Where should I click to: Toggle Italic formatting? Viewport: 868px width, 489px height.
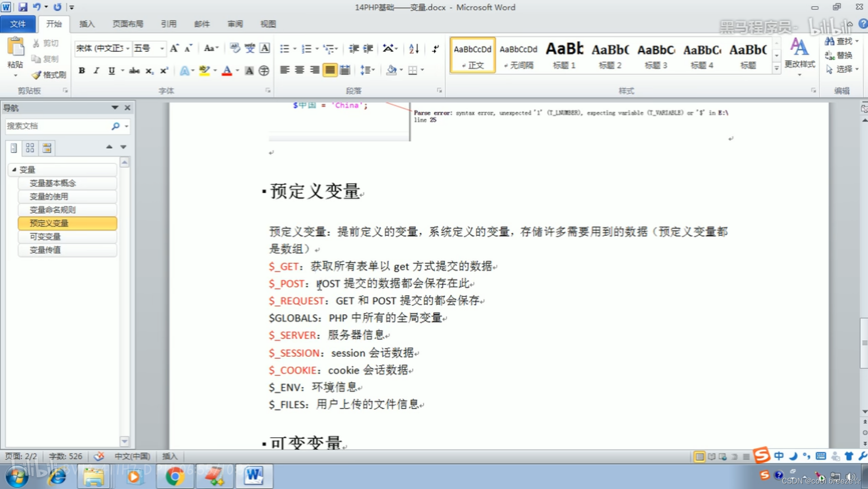click(96, 70)
